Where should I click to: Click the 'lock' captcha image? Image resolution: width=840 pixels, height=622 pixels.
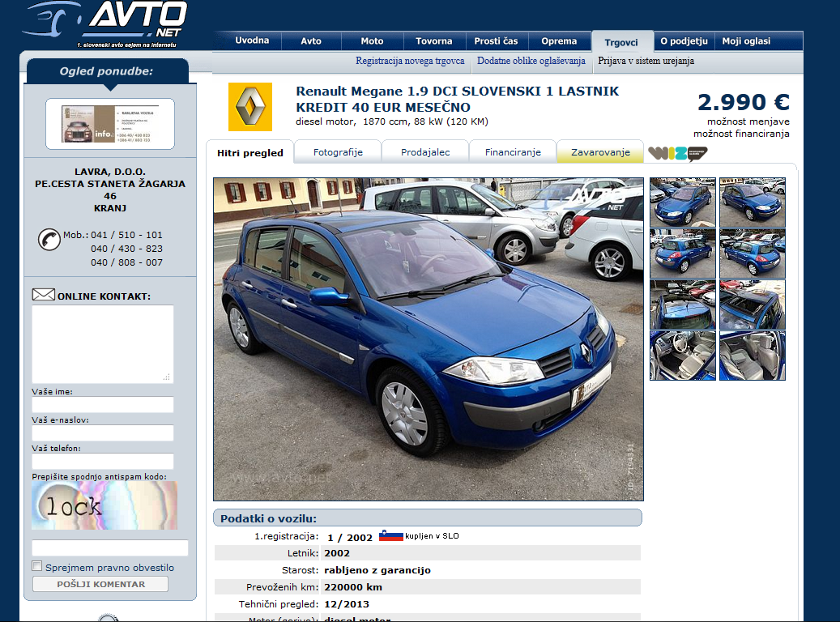click(104, 505)
